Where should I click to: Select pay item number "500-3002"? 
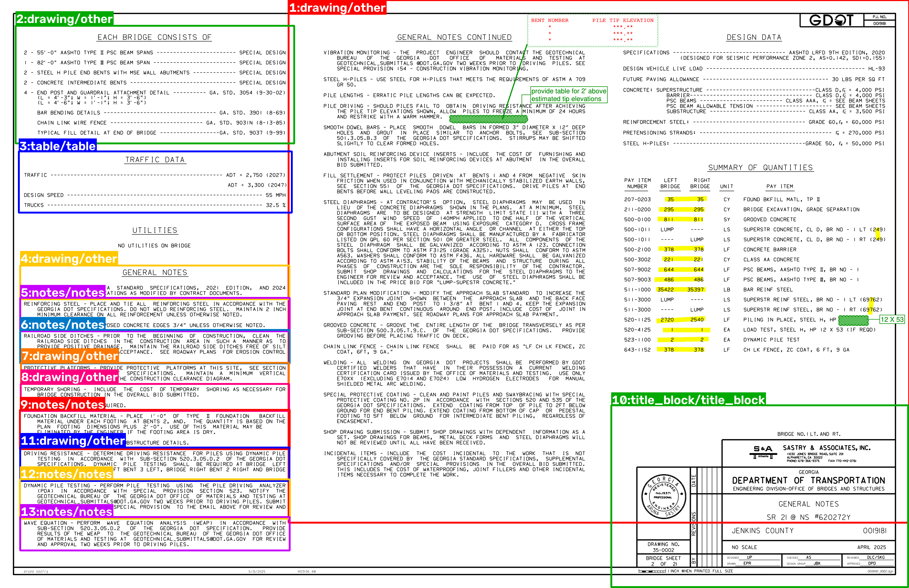(x=637, y=260)
